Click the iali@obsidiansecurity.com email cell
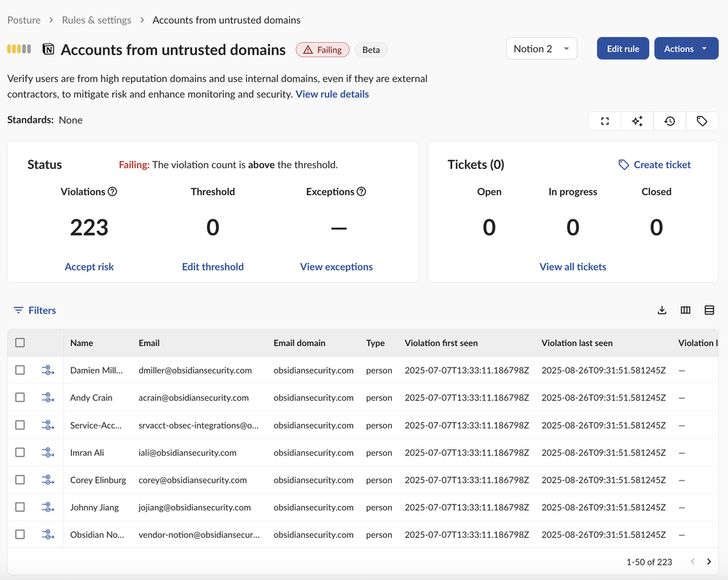This screenshot has width=728, height=580. click(188, 452)
